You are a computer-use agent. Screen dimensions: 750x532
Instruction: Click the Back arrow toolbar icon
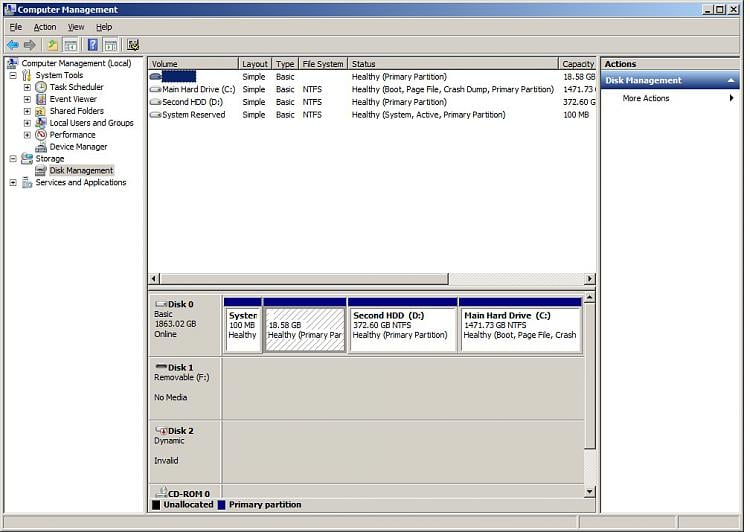point(12,45)
